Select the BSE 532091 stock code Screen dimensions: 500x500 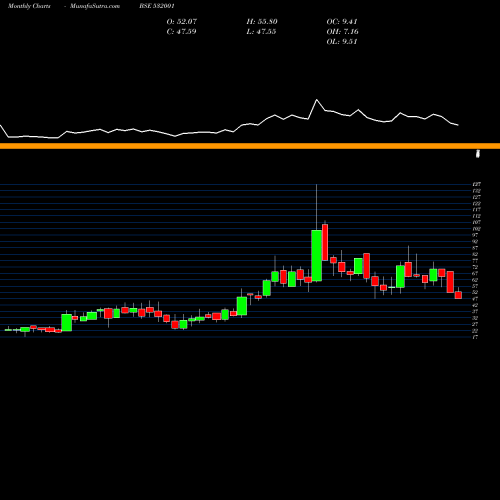pyautogui.click(x=157, y=6)
